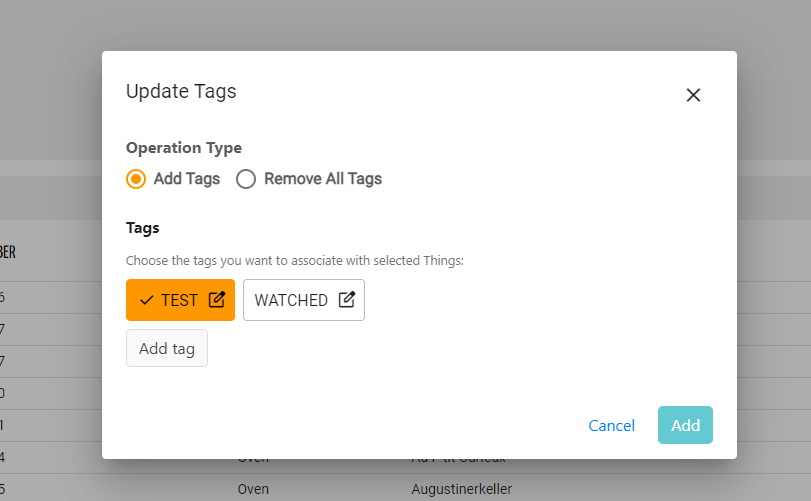Select the Remove All Tags radio button

(246, 179)
